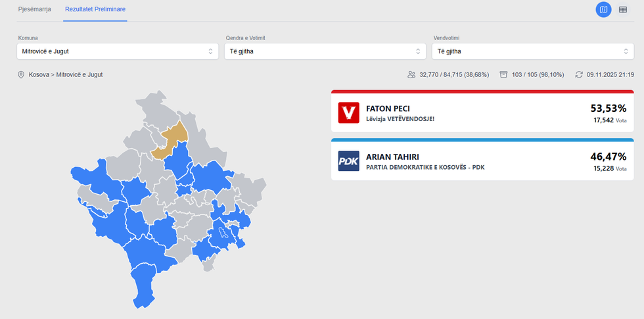Viewport: 644px width, 319px height.
Task: Click the Vetëvendosje party logo
Action: 348,112
